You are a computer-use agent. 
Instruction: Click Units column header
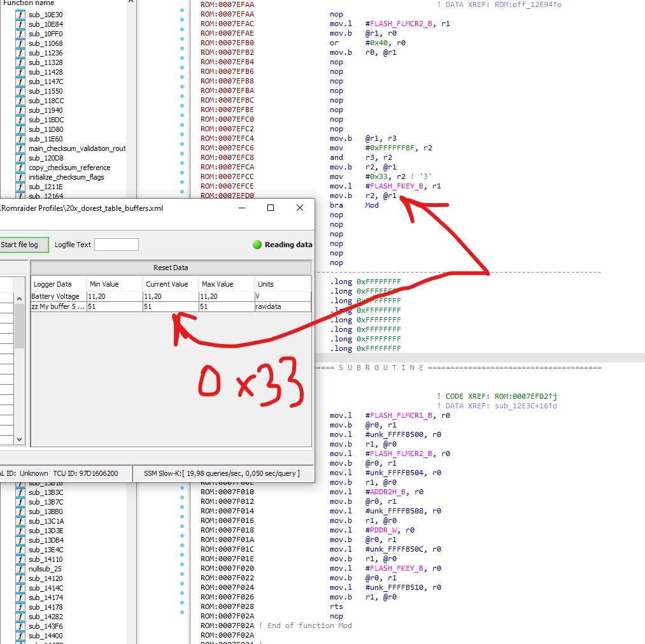point(283,284)
